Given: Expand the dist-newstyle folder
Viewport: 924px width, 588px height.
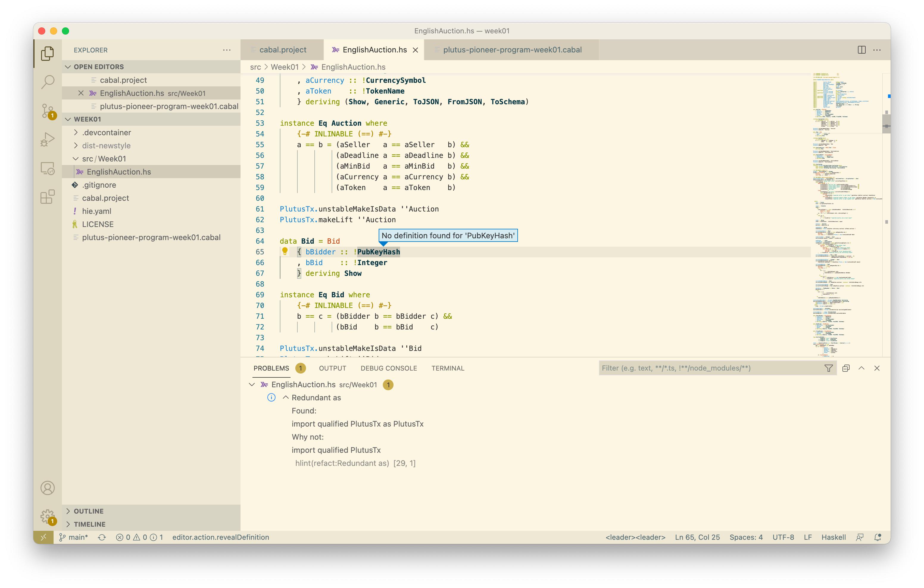Looking at the screenshot, I should (x=76, y=146).
